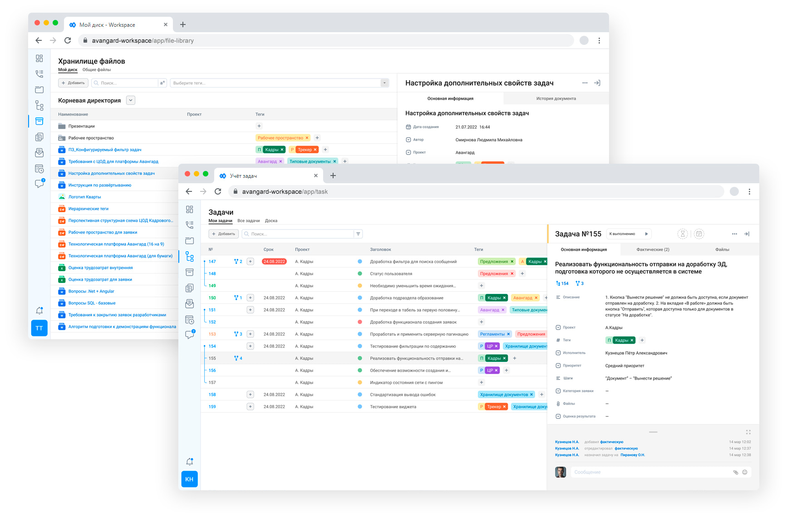This screenshot has height=532, width=806.
Task: Remove the Кадры tag in task details
Action: click(x=632, y=340)
